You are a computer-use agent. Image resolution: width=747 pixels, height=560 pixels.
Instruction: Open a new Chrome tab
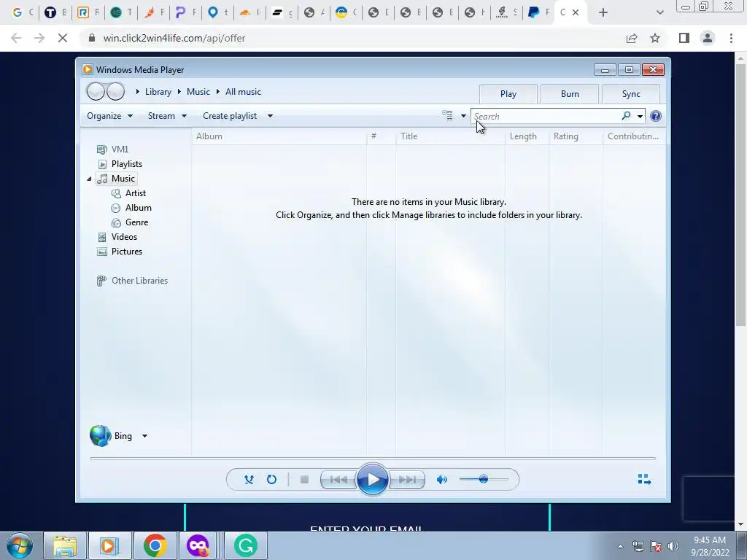603,12
